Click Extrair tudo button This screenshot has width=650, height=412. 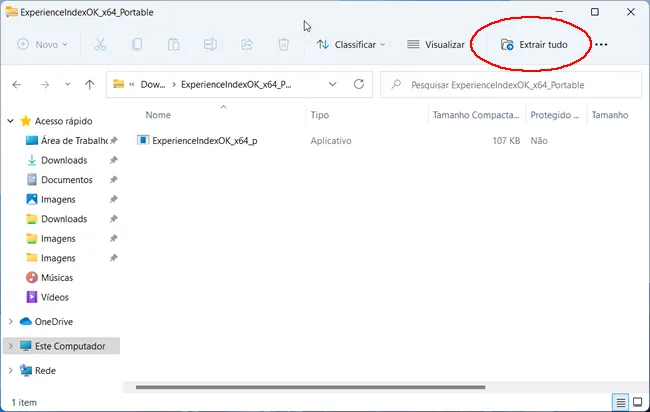(534, 44)
